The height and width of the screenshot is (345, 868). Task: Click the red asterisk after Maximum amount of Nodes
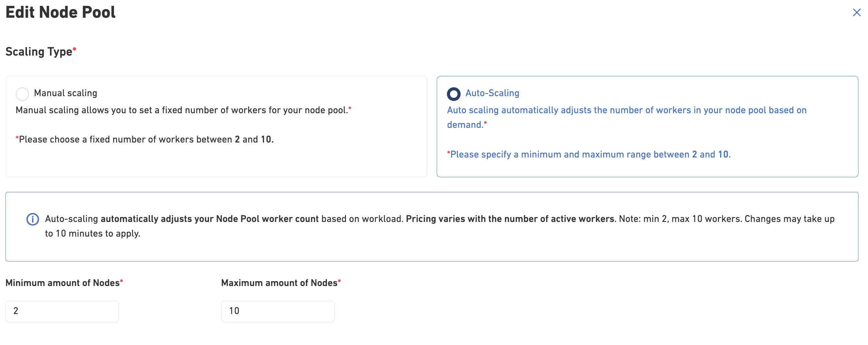pyautogui.click(x=339, y=281)
